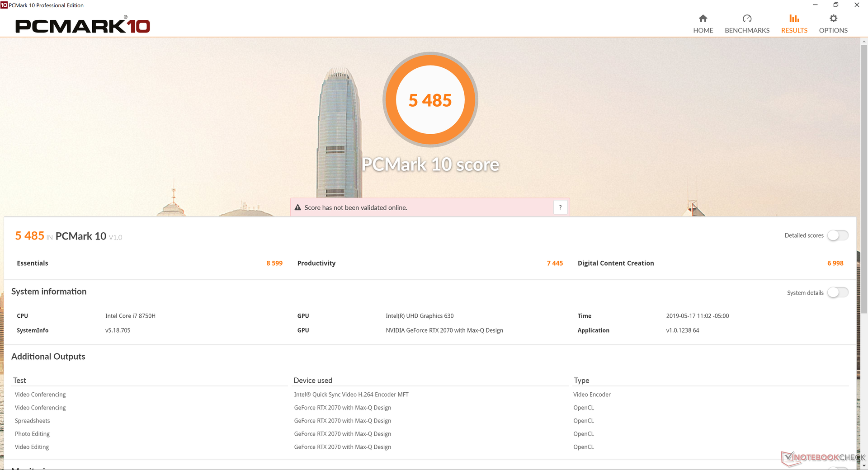The width and height of the screenshot is (868, 470).
Task: Click the System information heading
Action: coord(49,291)
